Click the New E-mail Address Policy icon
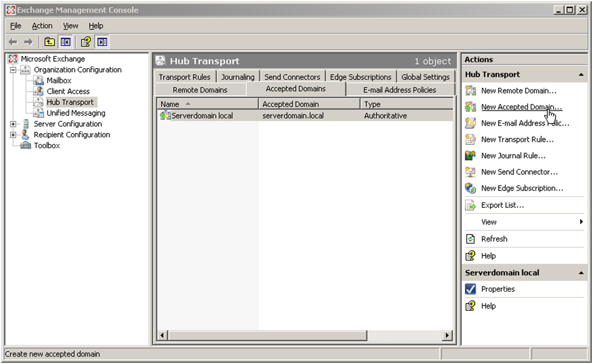Screen dimensions: 593x364 471,123
